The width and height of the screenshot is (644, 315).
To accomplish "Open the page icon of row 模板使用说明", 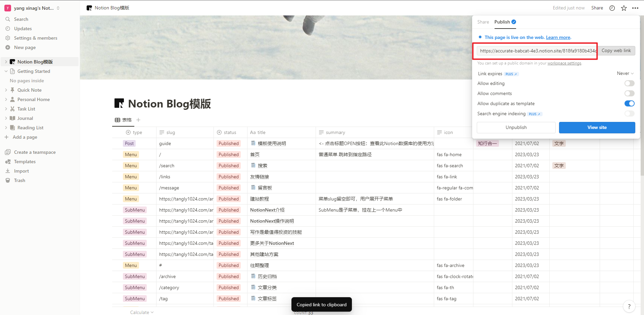I will coord(254,143).
